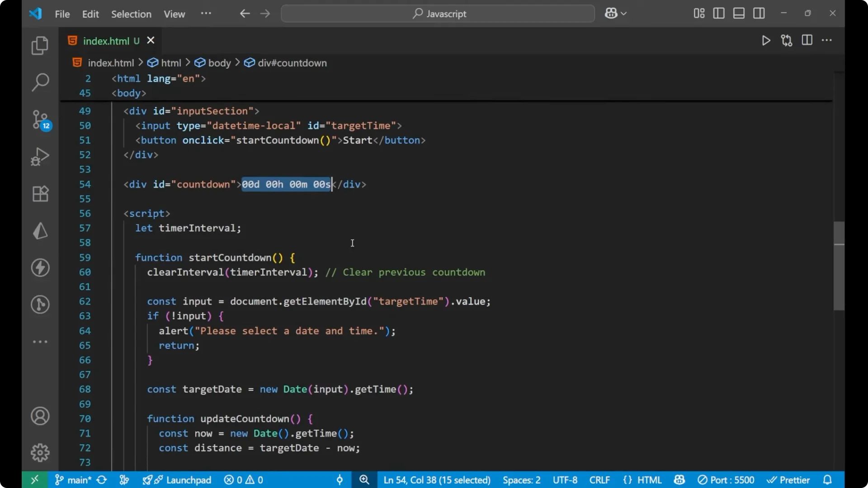Image resolution: width=868 pixels, height=488 pixels.
Task: Open the Extensions panel
Action: click(40, 193)
